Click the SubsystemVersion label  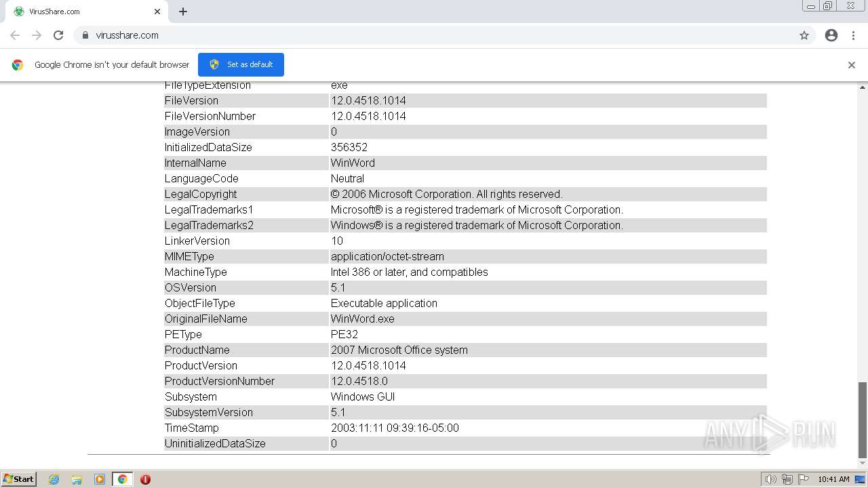point(209,412)
